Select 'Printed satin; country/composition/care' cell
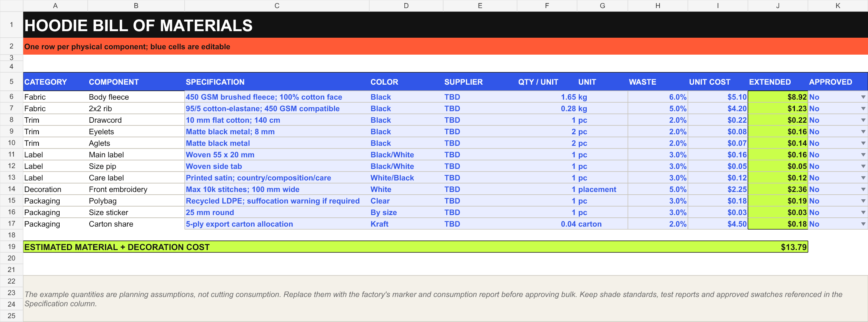The width and height of the screenshot is (868, 322). (x=277, y=178)
